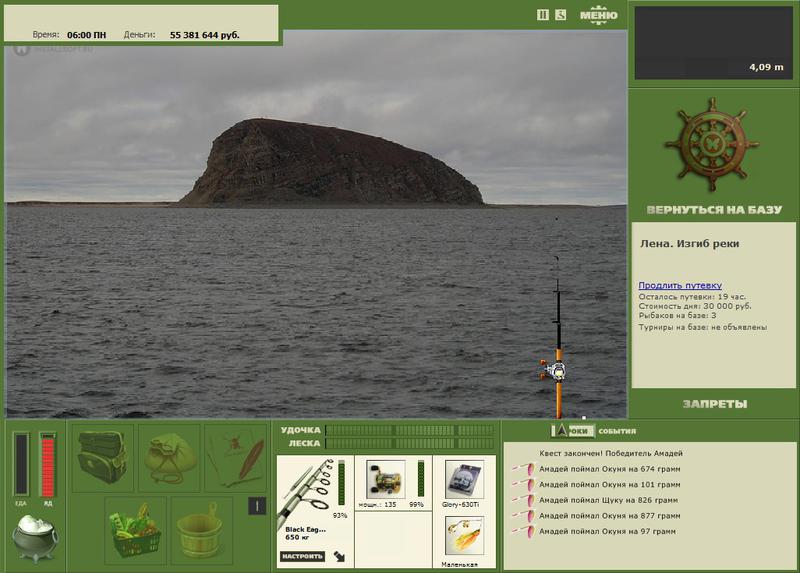Click lure icon beside Окуня на 101 грамм

pos(523,484)
